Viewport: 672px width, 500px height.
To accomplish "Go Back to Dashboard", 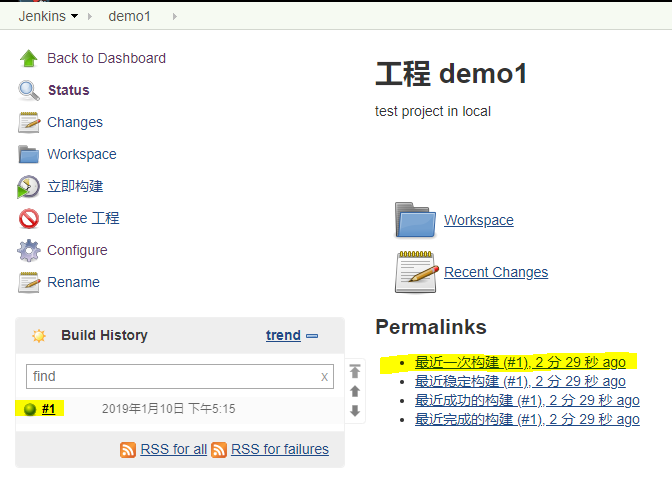I will [106, 58].
